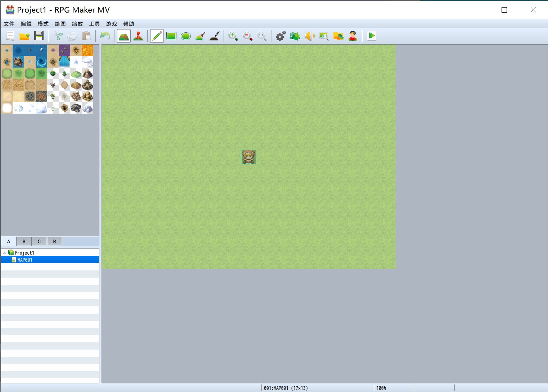This screenshot has height=392, width=548.
Task: Click the Copy icon in the toolbar
Action: (x=72, y=36)
